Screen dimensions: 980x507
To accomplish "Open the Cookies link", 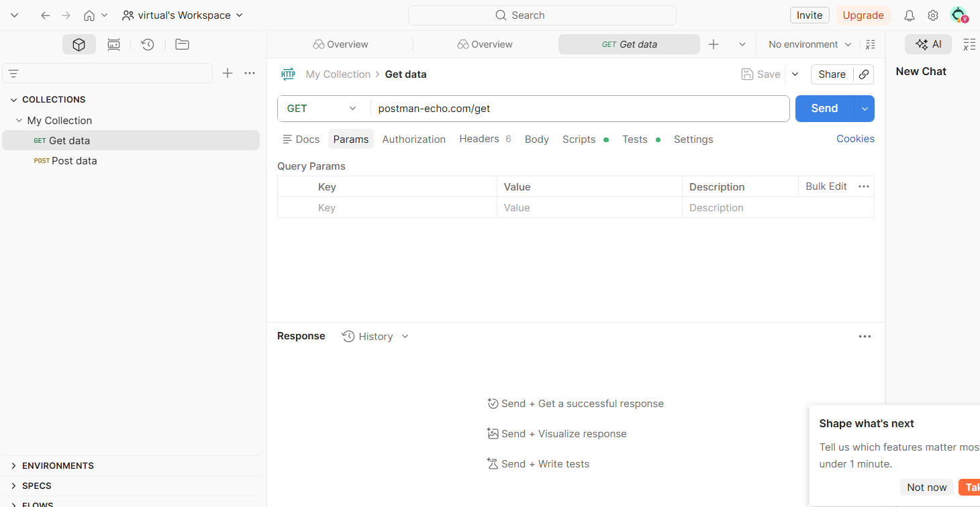I will 855,139.
